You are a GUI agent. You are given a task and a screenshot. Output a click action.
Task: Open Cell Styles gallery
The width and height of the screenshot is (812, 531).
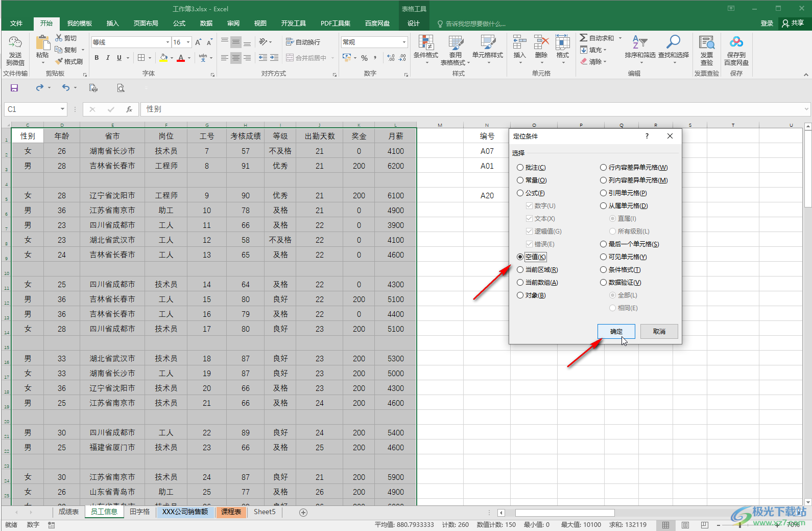click(x=488, y=48)
